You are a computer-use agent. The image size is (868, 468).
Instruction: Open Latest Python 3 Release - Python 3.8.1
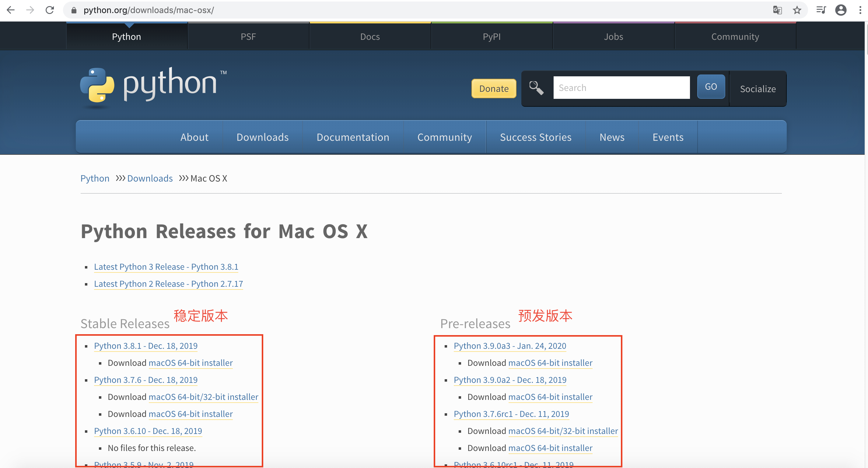point(166,267)
